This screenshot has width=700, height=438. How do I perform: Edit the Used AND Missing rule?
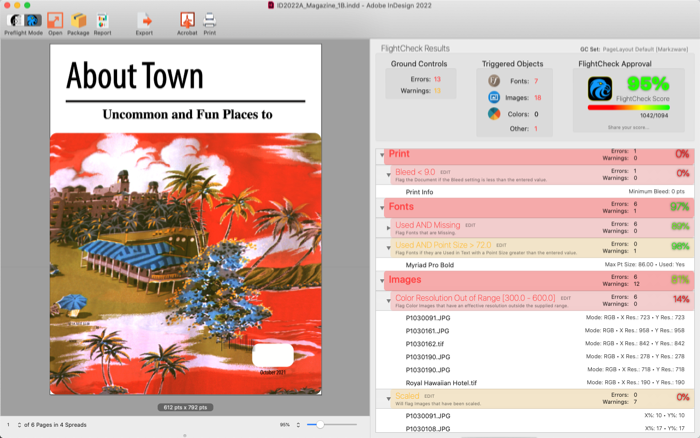coord(471,225)
